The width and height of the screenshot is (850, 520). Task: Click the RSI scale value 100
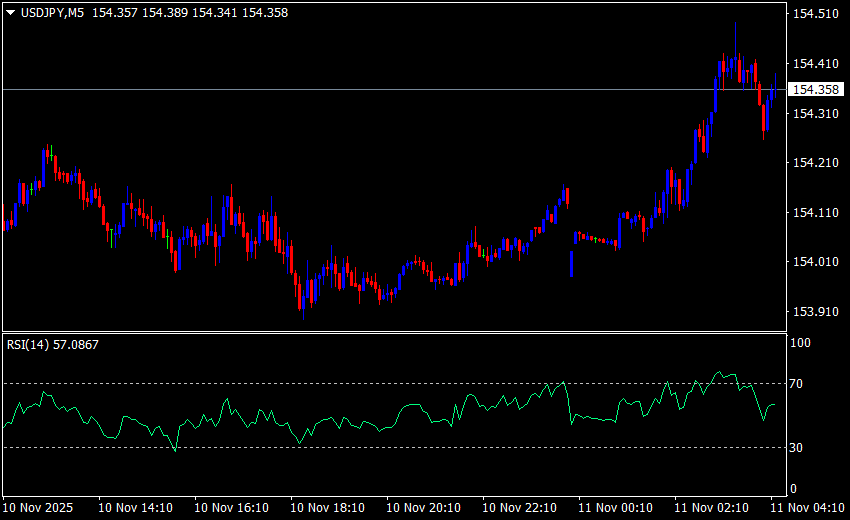[800, 343]
